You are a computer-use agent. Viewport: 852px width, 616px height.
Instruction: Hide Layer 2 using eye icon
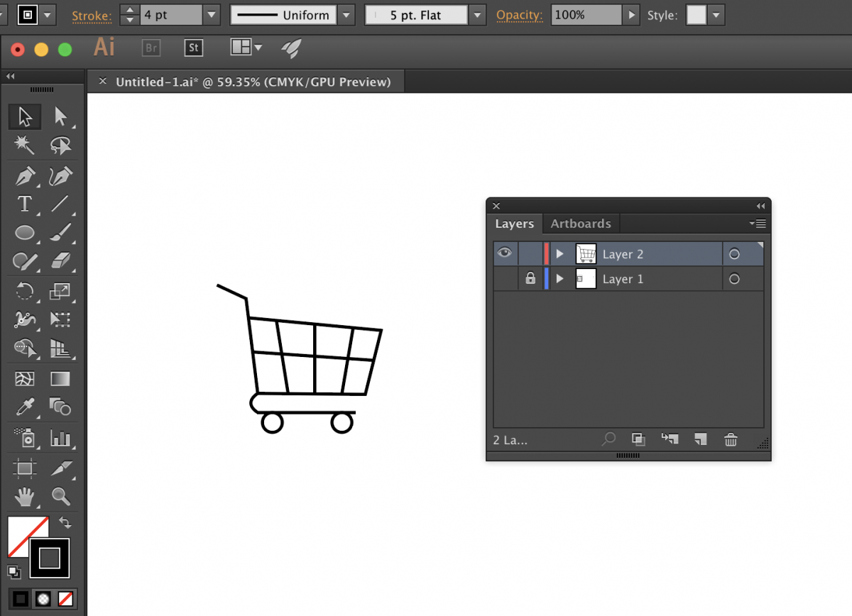(x=505, y=253)
